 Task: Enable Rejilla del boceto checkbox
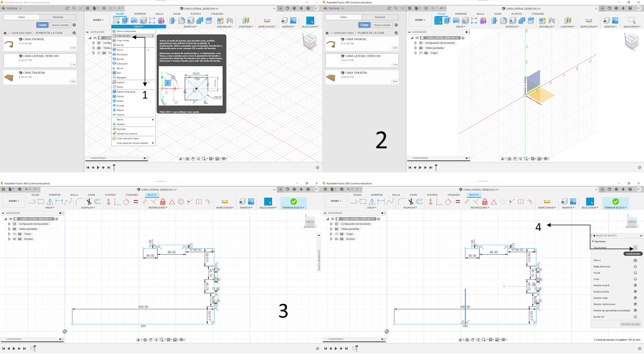coord(635,266)
